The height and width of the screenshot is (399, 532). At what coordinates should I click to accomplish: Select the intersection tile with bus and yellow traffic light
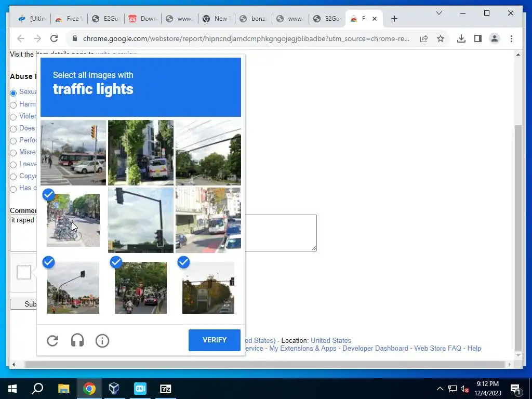pos(73,153)
